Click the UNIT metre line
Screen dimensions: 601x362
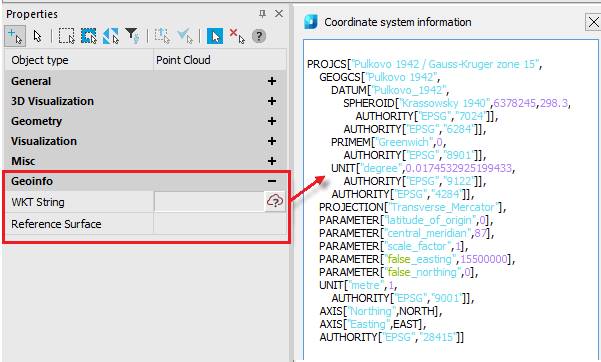(358, 285)
